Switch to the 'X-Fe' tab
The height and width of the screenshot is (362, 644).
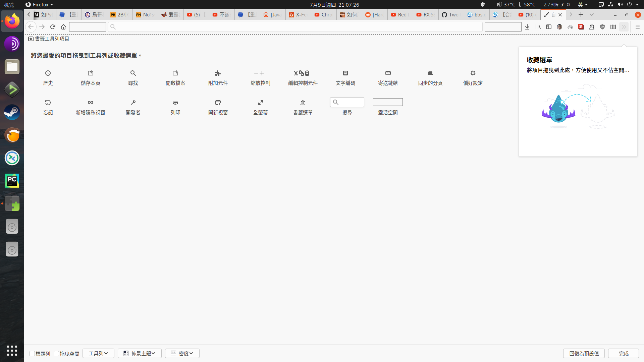298,15
